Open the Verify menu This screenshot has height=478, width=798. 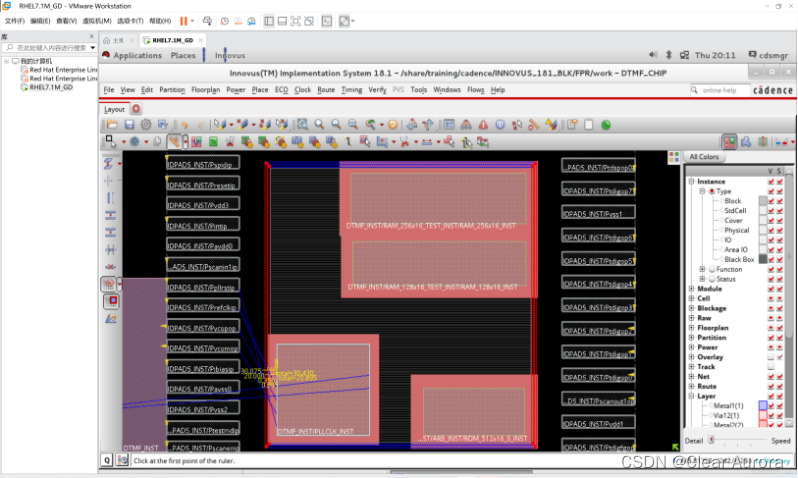[x=377, y=90]
